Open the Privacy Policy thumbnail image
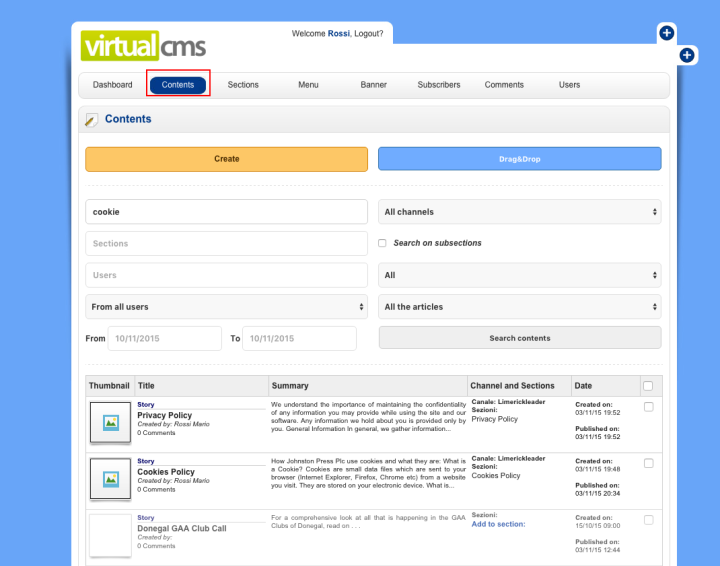Viewport: 720px width, 566px height. coord(110,423)
